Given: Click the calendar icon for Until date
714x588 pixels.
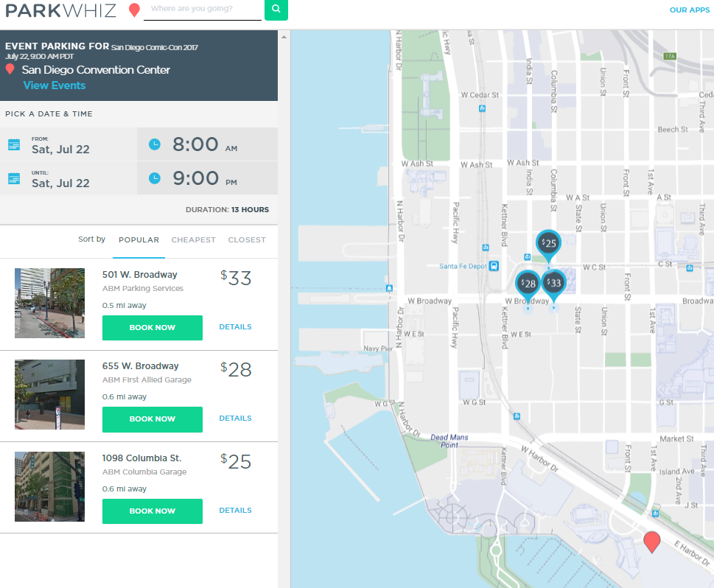Looking at the screenshot, I should [x=14, y=178].
